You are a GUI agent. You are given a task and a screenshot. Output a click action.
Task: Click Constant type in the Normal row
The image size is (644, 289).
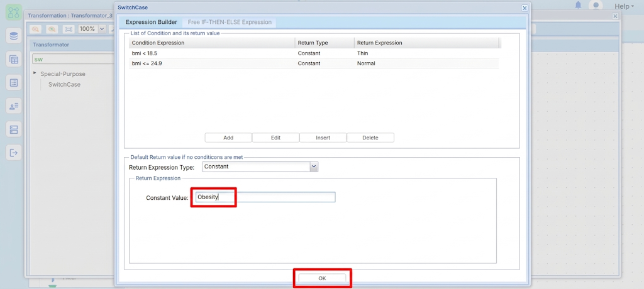325,63
